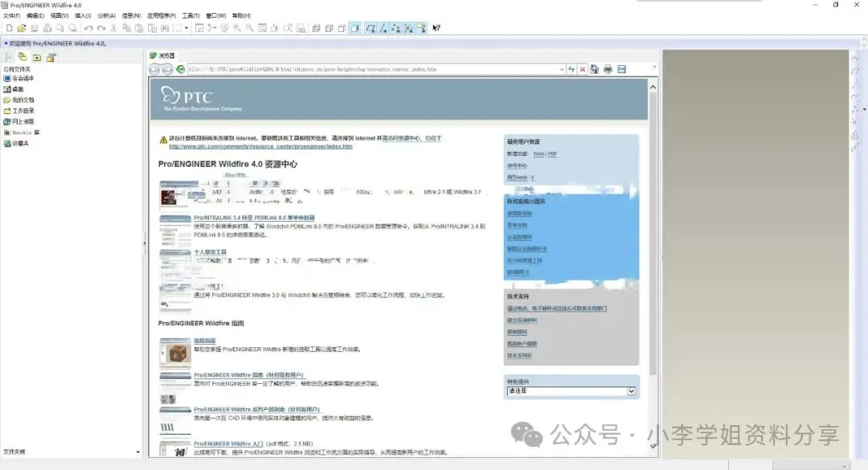The image size is (868, 470).
Task: Stop page loading with red X icon
Action: click(x=583, y=69)
